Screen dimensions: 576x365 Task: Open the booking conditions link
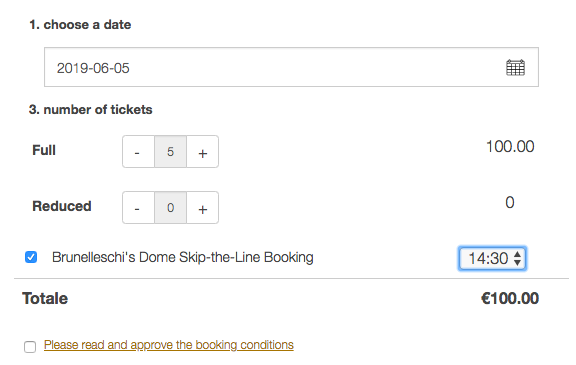click(169, 345)
